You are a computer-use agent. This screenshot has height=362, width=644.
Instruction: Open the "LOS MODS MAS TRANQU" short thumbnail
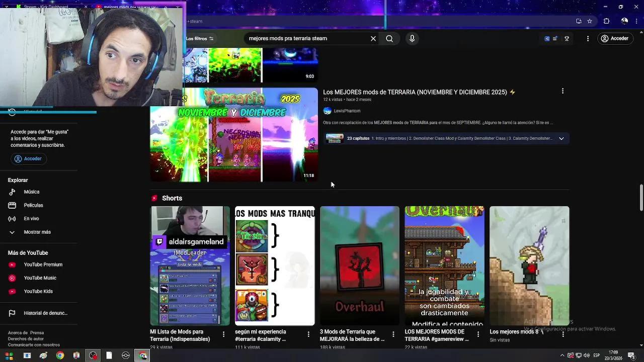275,265
